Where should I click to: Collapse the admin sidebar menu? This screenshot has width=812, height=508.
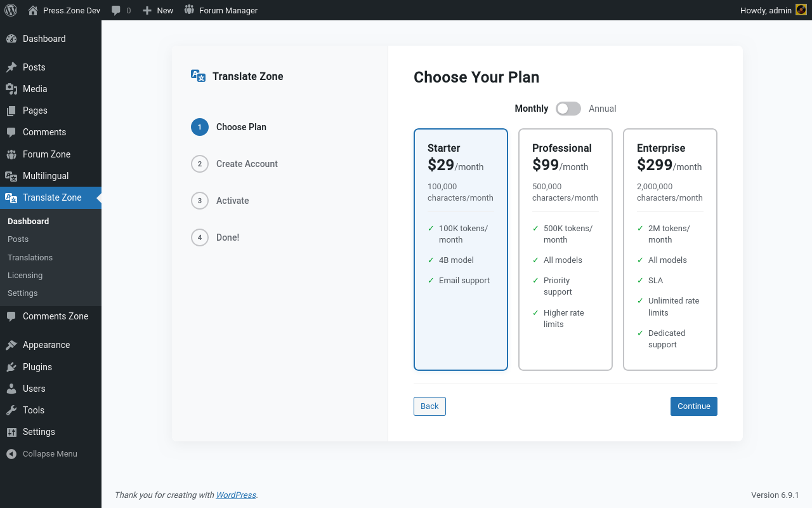pyautogui.click(x=51, y=454)
